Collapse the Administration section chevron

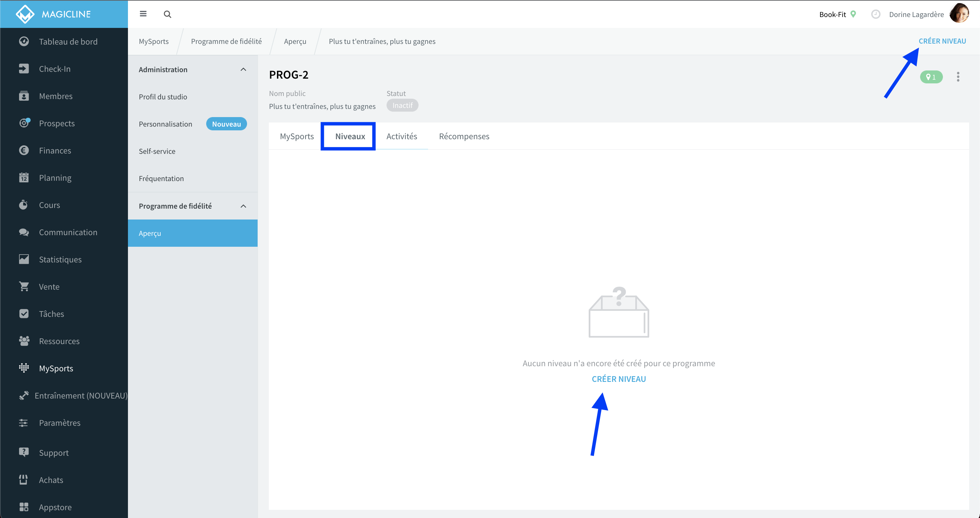click(244, 70)
